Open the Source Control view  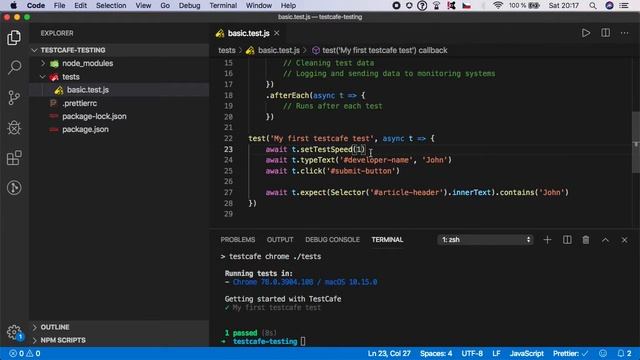[14, 98]
